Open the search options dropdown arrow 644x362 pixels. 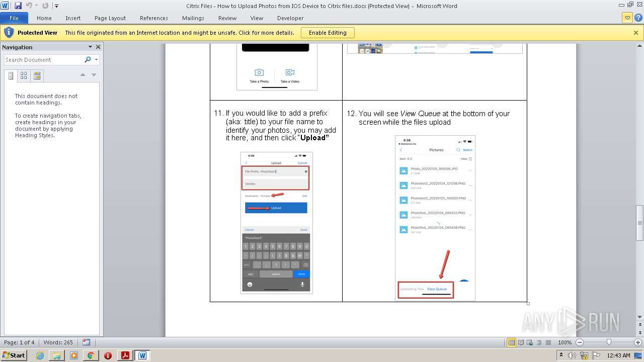pos(96,60)
